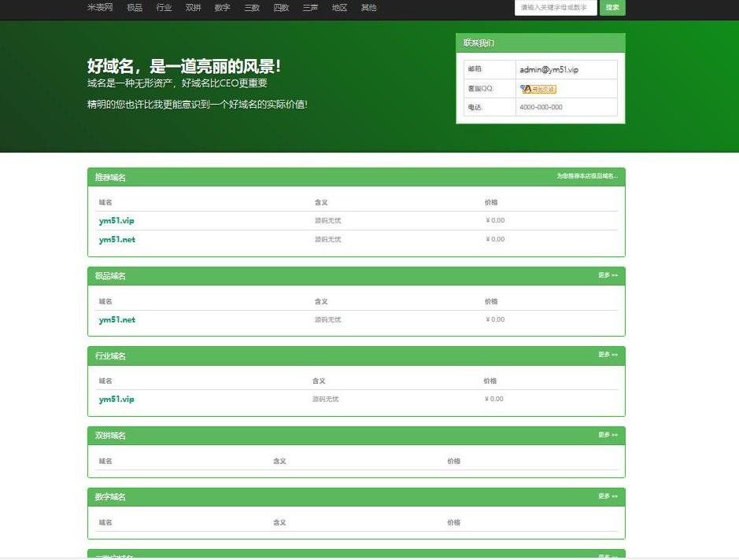739x560 pixels.
Task: Open the 极品 category in the navigation bar
Action: [133, 8]
